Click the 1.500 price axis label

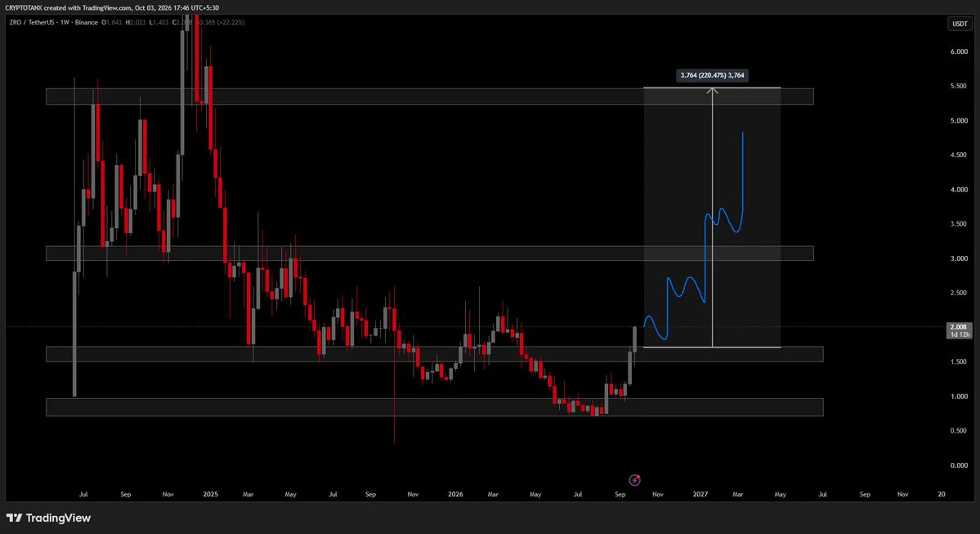959,362
